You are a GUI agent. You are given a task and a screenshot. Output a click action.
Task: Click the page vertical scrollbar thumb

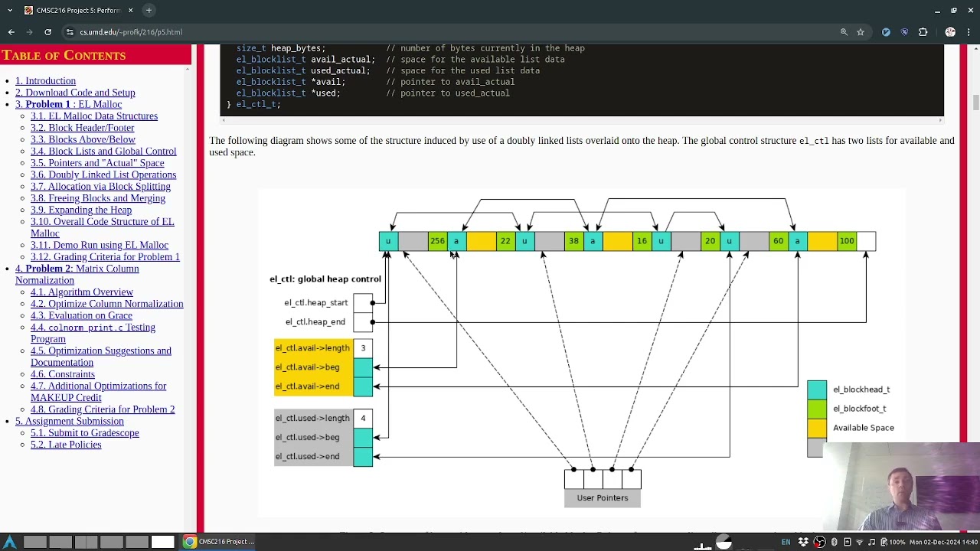point(975,102)
